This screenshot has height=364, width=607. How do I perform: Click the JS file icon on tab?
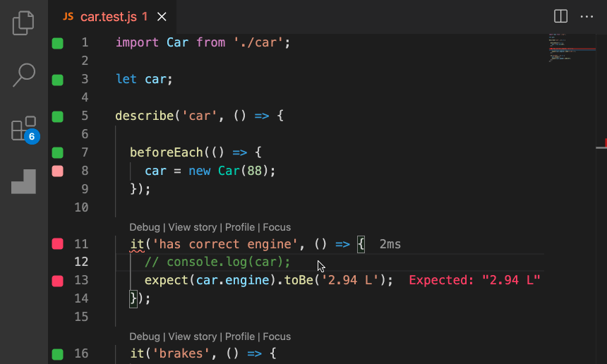point(68,16)
